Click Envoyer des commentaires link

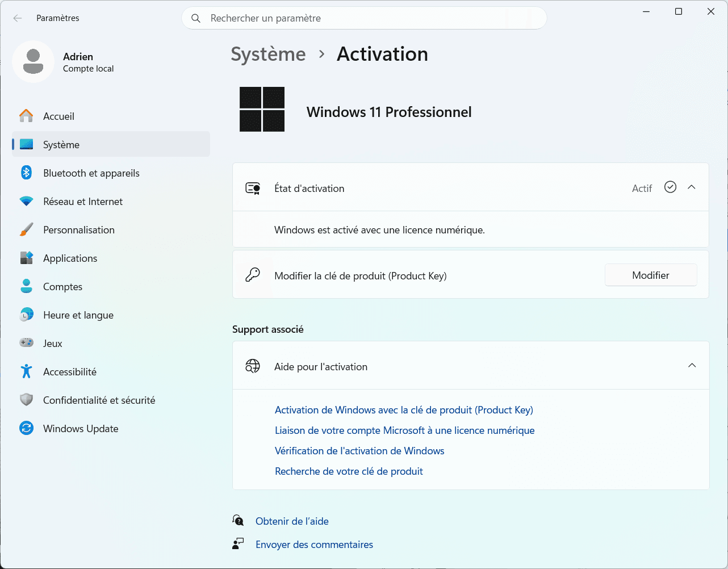click(314, 545)
